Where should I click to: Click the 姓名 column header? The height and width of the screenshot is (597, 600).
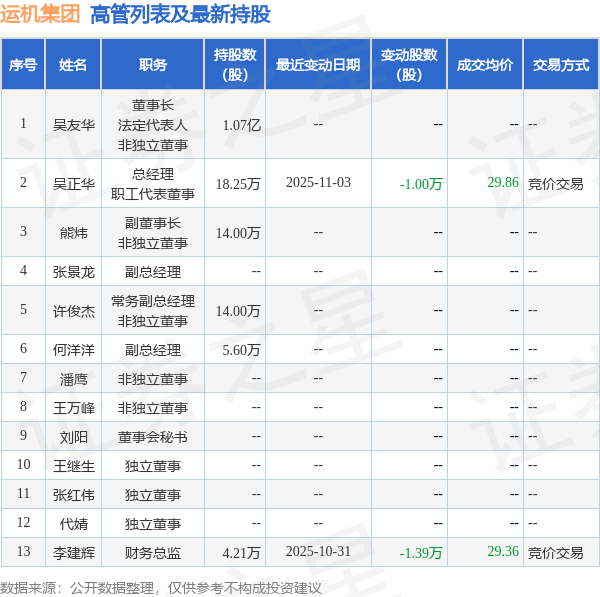pos(73,65)
